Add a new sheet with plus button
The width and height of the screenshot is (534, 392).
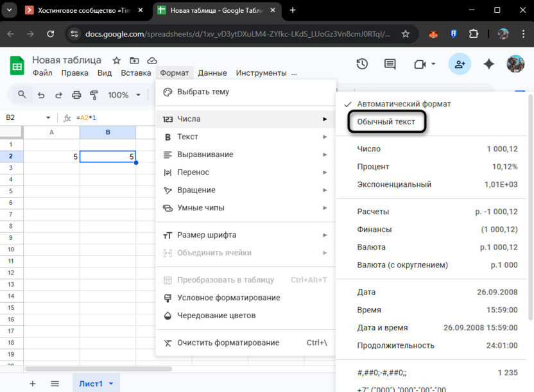click(x=33, y=384)
